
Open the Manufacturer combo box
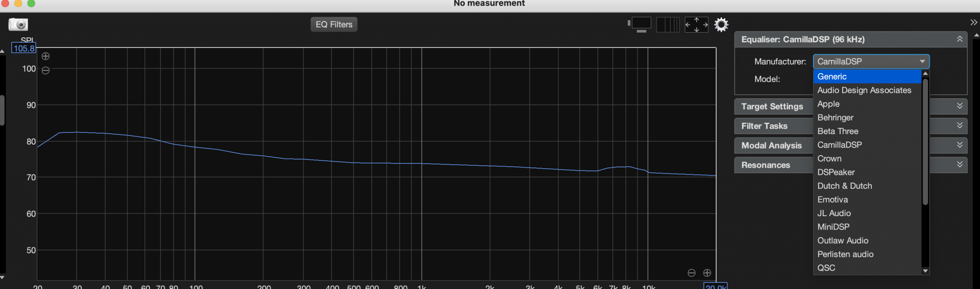[x=871, y=61]
